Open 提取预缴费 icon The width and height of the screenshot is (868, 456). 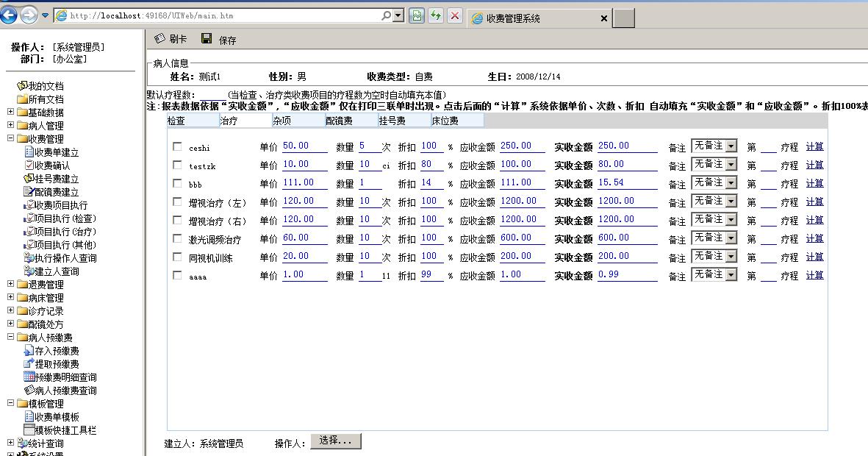click(x=29, y=363)
